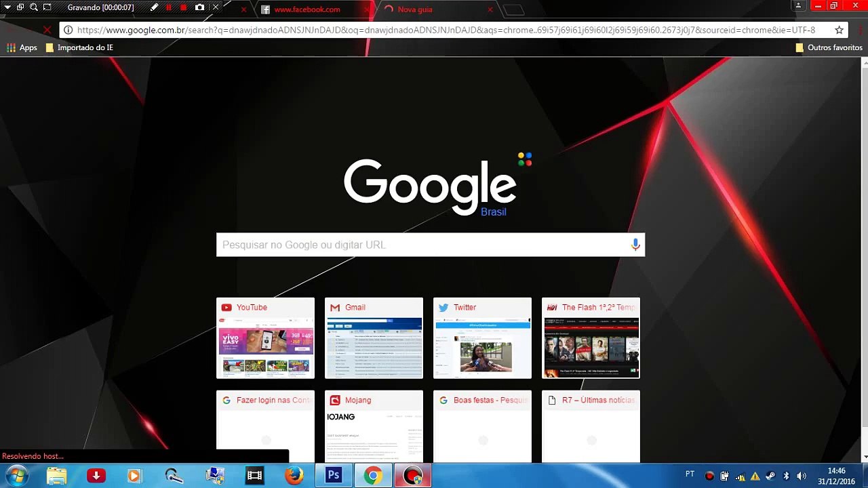Open the recorder dropdown arrow menu
Screen dimensions: 868x488
click(7, 7)
